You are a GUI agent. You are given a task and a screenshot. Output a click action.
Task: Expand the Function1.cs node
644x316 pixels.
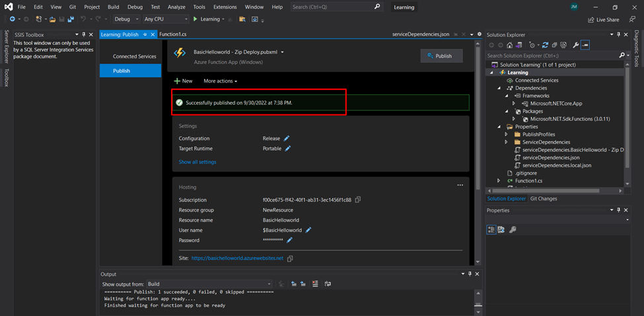tap(499, 180)
